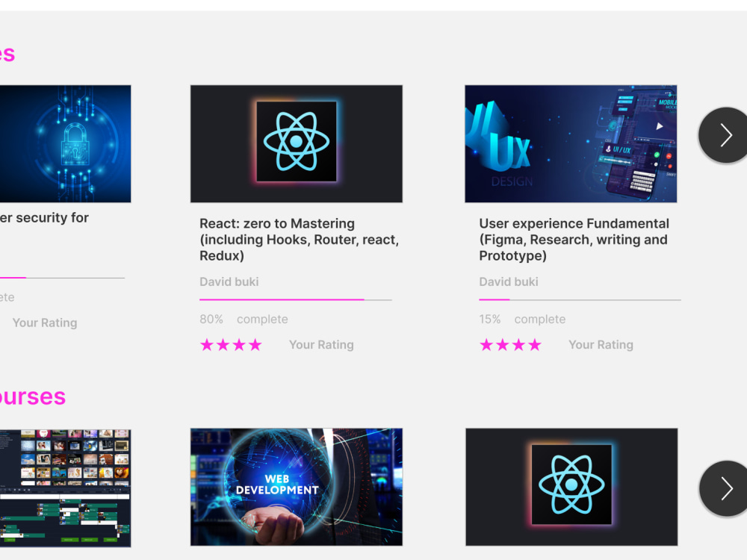
Task: Click the 80% complete text
Action: click(244, 319)
